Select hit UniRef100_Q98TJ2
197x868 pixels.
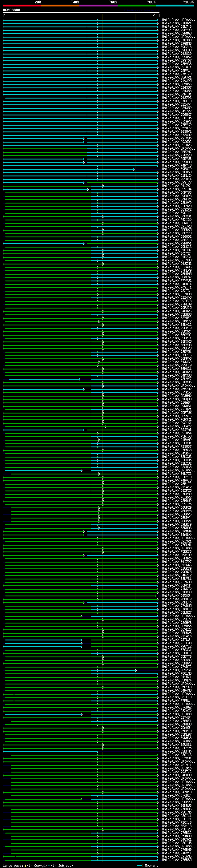(x=177, y=772)
